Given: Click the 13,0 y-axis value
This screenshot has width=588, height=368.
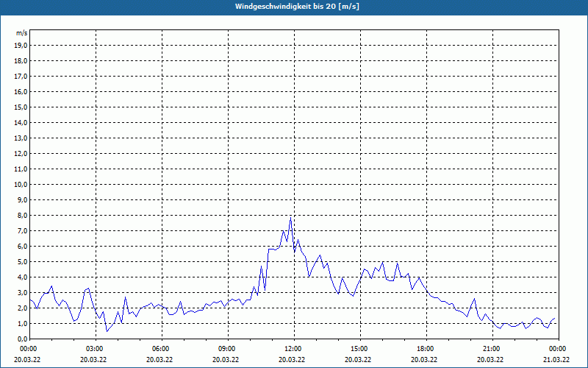Looking at the screenshot, I should pyautogui.click(x=21, y=138).
